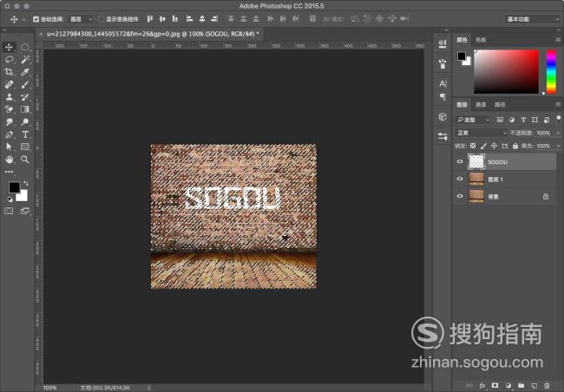Select the Move tool in toolbox

9,47
